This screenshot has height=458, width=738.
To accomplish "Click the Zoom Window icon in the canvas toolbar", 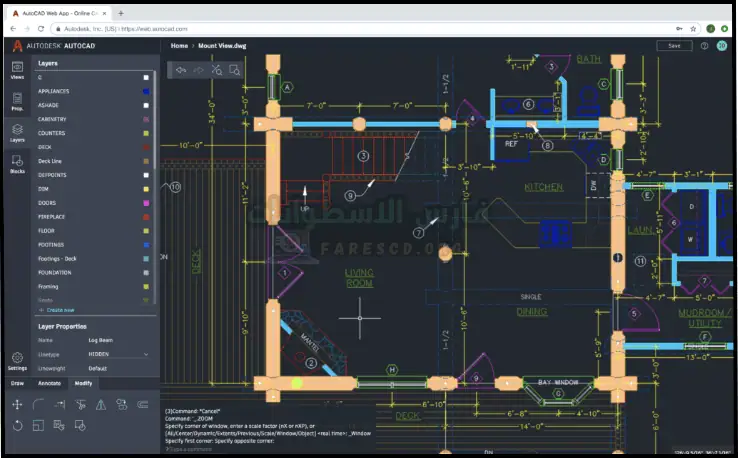I will 234,70.
